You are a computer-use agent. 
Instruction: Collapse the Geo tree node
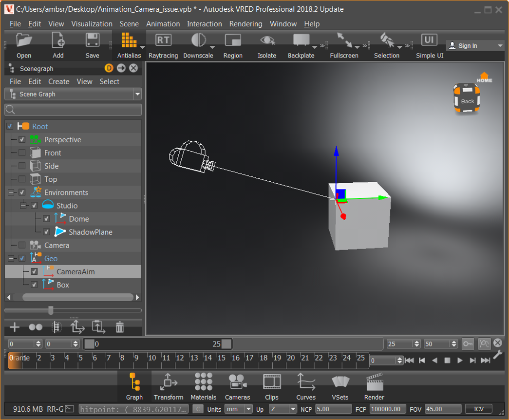(11, 259)
